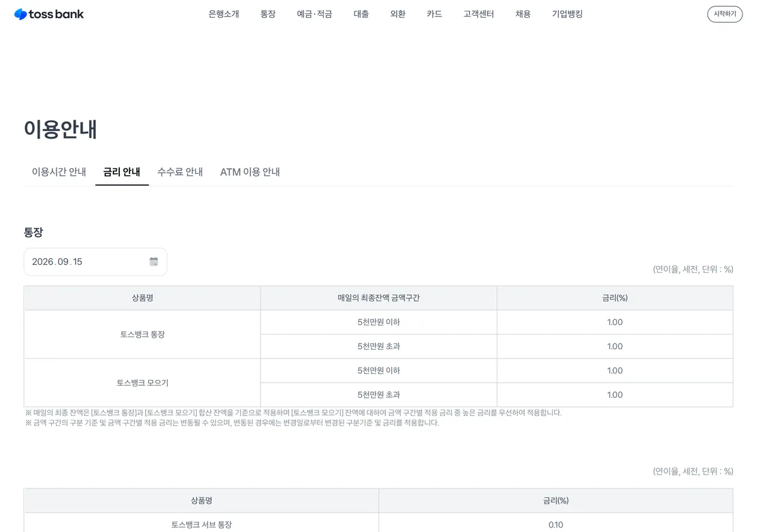Open the 예금·적금 menu

point(315,14)
